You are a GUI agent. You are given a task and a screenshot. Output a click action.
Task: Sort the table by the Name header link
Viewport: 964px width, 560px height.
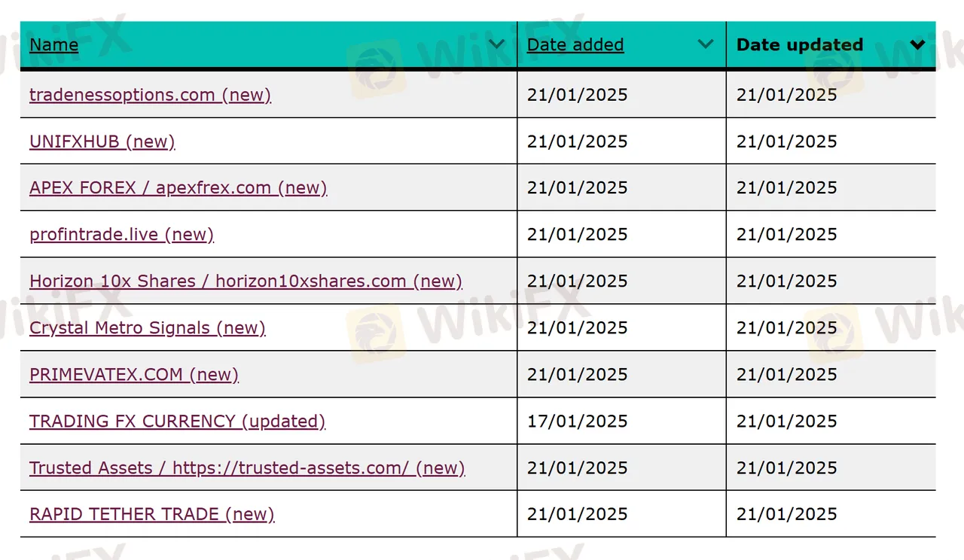pos(53,45)
